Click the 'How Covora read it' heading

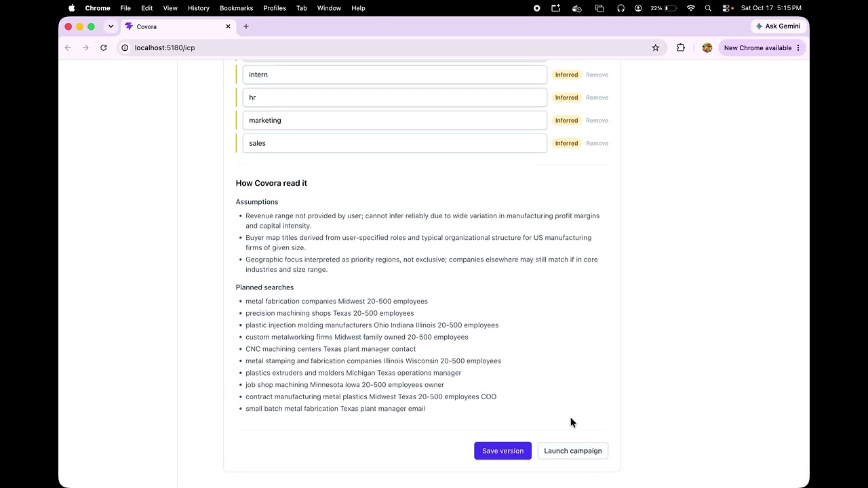271,183
